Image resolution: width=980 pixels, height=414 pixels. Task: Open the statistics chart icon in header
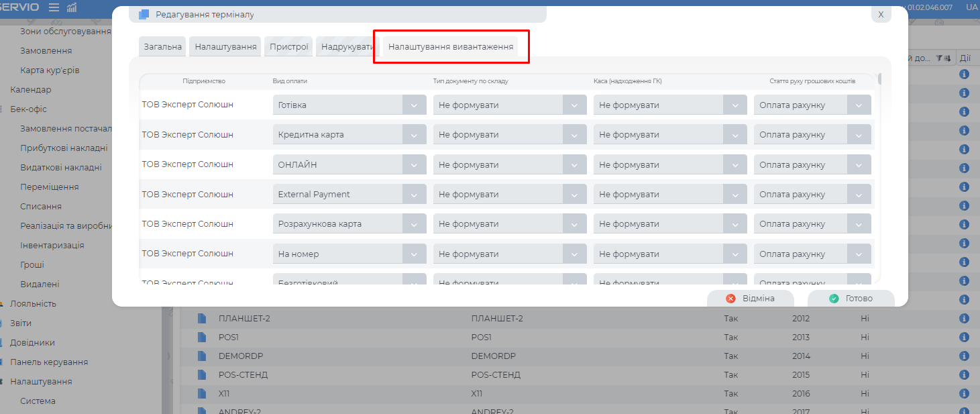(72, 7)
